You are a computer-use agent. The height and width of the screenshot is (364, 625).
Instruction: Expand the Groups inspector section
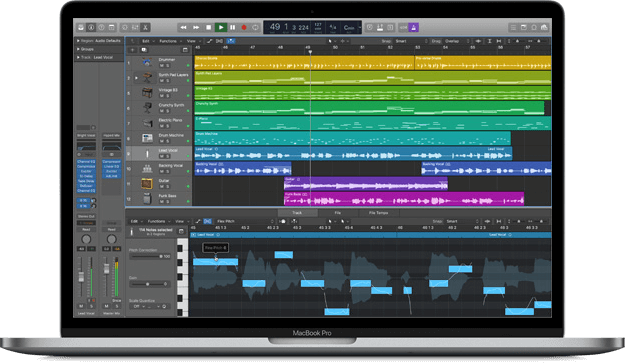coord(78,49)
